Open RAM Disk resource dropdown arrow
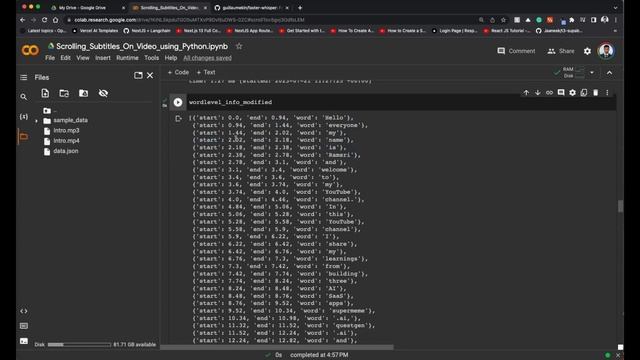The width and height of the screenshot is (640, 360). tap(592, 73)
